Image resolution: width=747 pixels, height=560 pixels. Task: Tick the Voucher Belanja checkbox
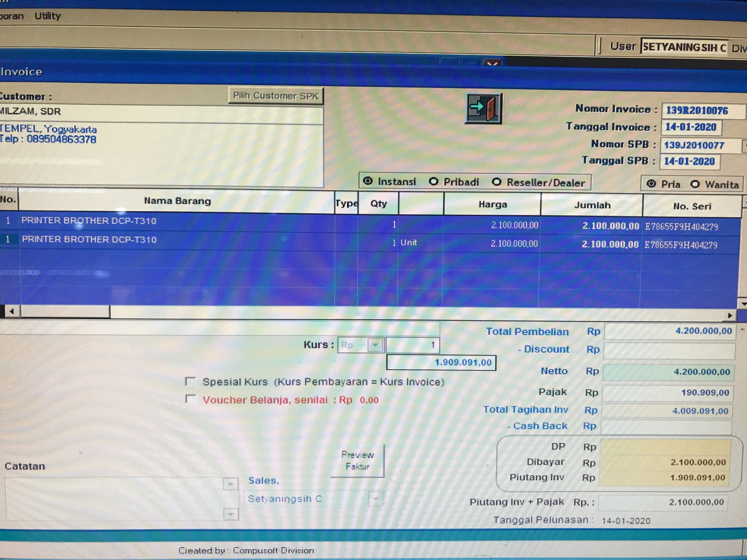click(x=190, y=399)
